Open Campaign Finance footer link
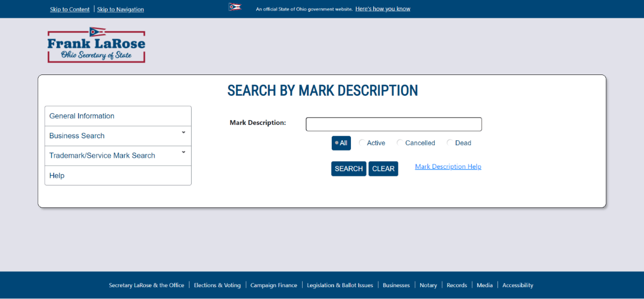The width and height of the screenshot is (644, 299). (x=274, y=285)
